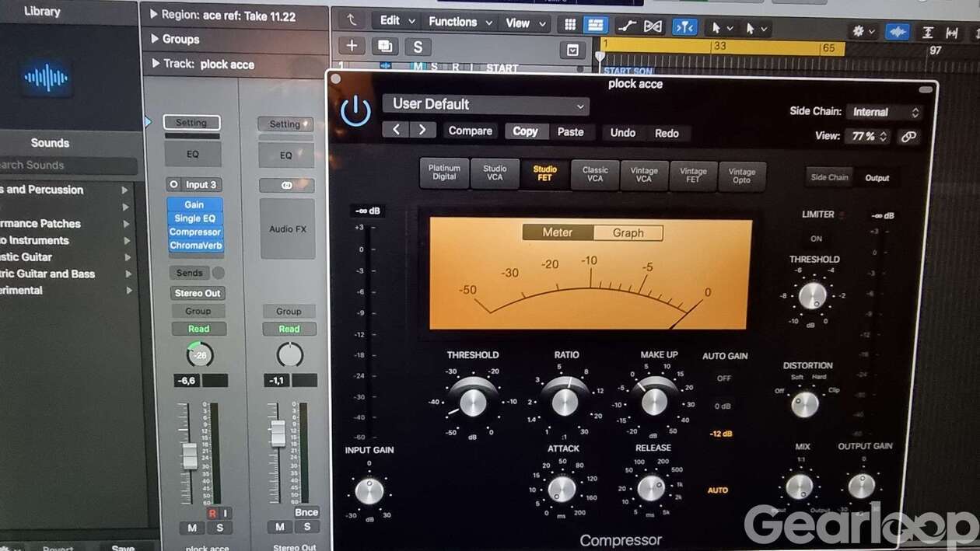The image size is (980, 551).
Task: Open the Functions menu
Action: coord(459,22)
